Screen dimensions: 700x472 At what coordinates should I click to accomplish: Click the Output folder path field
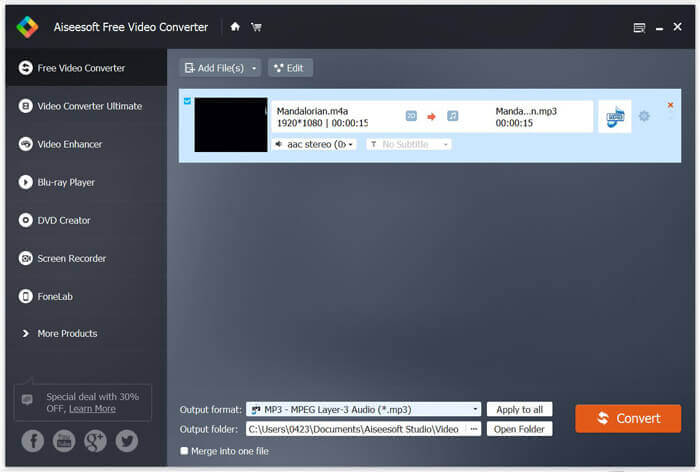pos(356,429)
